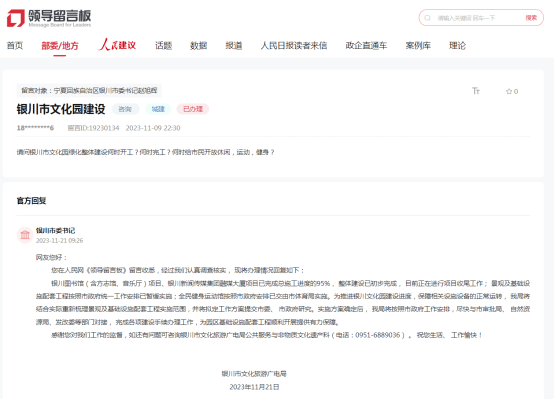Open the 部委/地方 menu item
Image resolution: width=554 pixels, height=399 pixels.
tap(60, 46)
